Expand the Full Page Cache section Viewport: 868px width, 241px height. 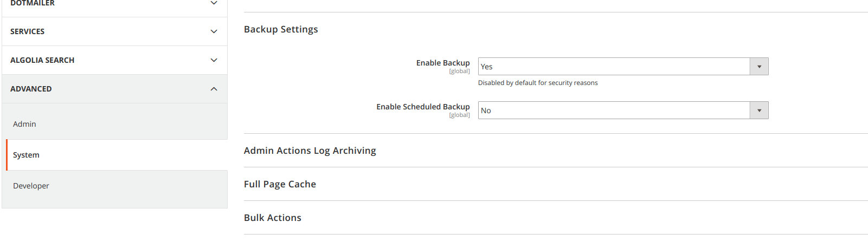point(280,184)
